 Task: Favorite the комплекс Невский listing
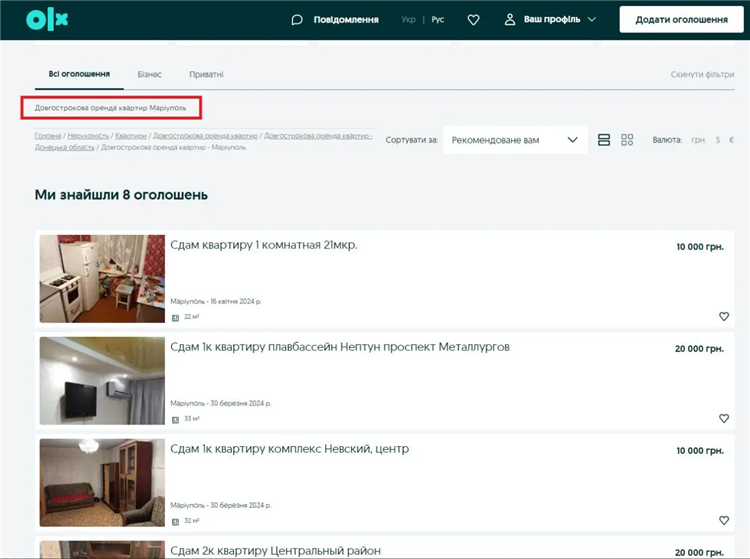[x=724, y=520]
